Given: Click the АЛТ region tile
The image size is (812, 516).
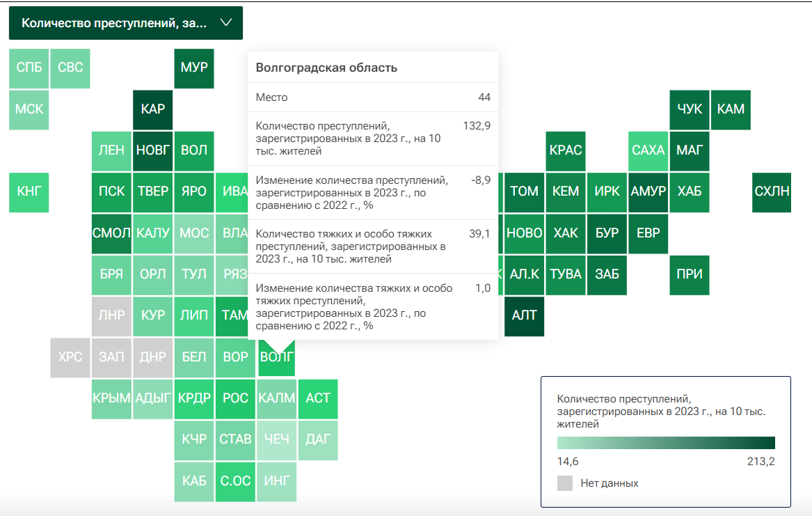Looking at the screenshot, I should 524,315.
